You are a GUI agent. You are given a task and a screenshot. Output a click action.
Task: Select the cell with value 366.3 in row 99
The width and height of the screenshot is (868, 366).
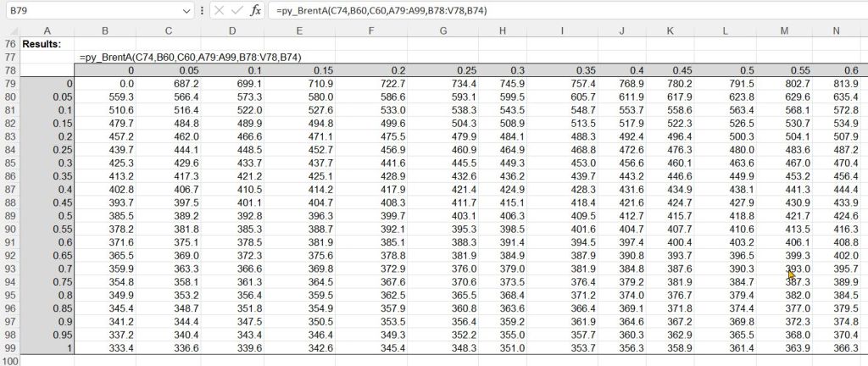(x=837, y=348)
